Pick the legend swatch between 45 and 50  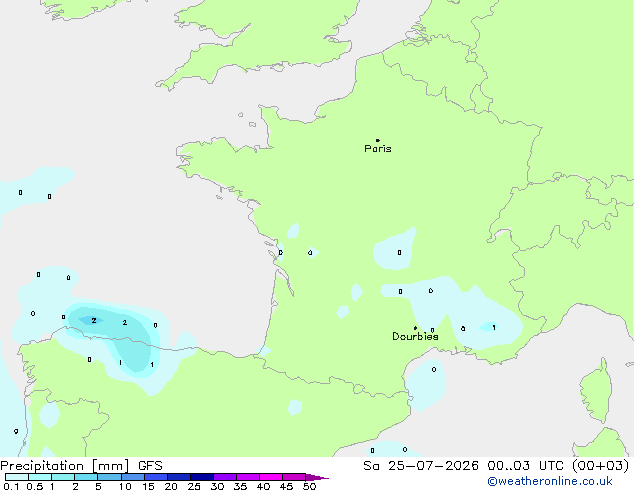pos(294,477)
